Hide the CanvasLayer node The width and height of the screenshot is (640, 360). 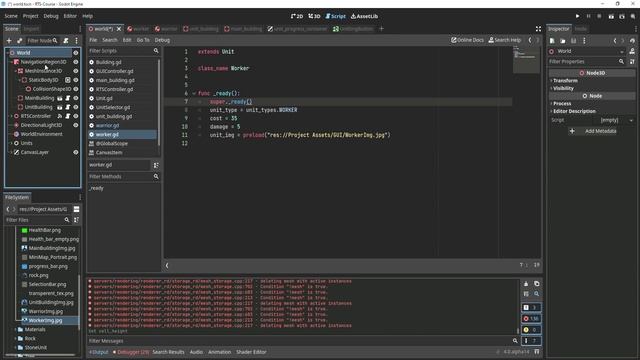point(76,152)
